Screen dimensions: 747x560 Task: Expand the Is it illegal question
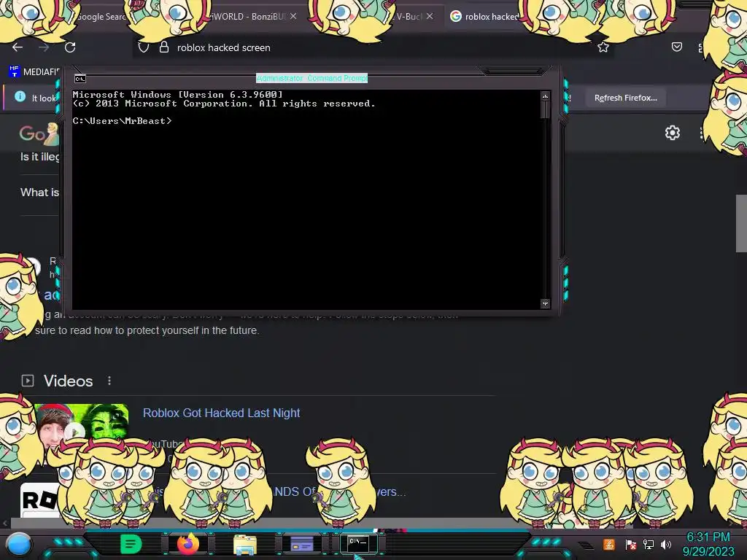(40, 157)
